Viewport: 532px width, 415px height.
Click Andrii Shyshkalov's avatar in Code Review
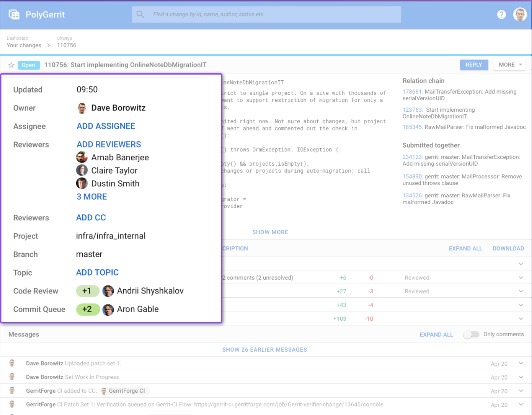(108, 291)
